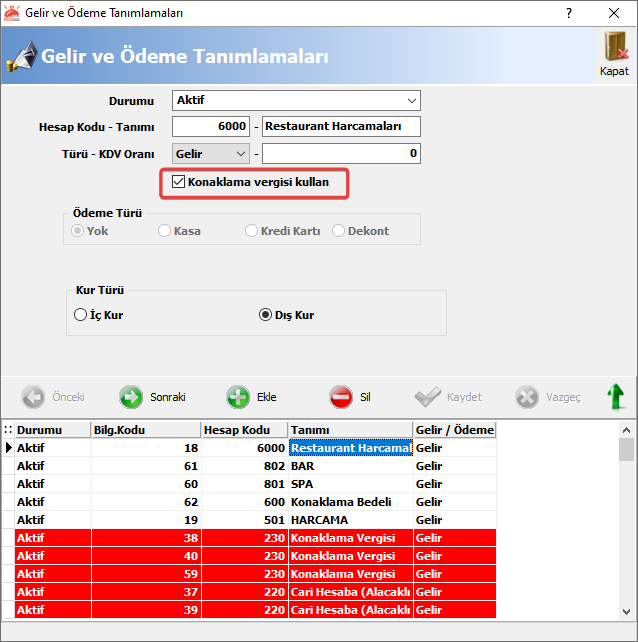
Task: Click Bilg.Kodu cell 61
Action: 146,466
